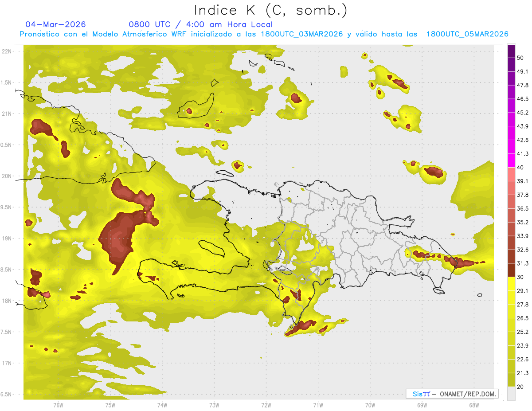Click the '21N' latitude label
532x411 pixels.
coord(7,114)
